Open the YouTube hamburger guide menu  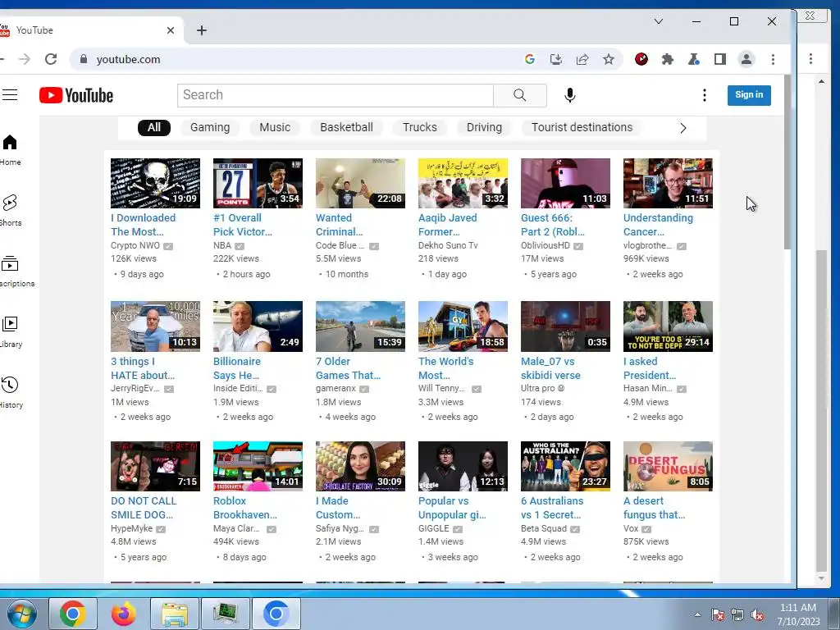pyautogui.click(x=9, y=95)
